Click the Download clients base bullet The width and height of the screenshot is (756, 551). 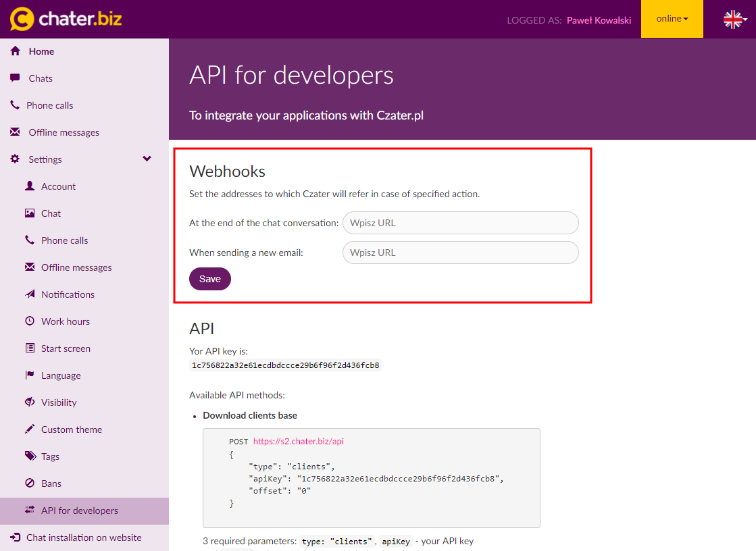click(x=250, y=415)
